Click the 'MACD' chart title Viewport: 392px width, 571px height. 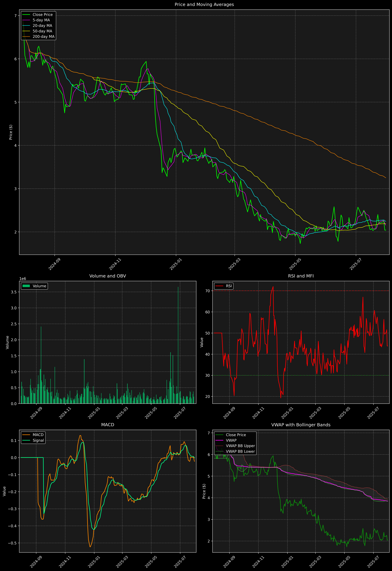point(108,425)
